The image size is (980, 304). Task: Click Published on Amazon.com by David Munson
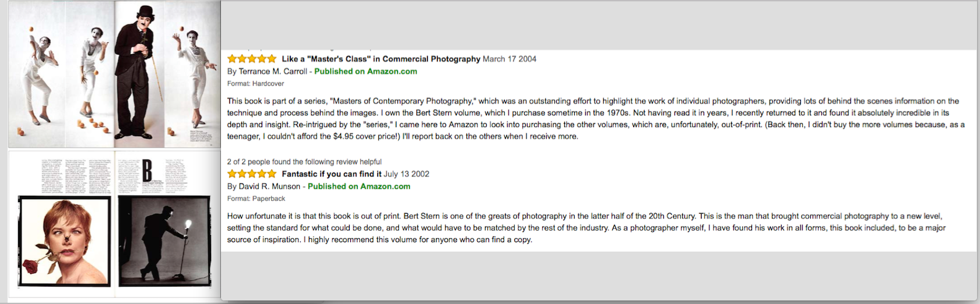point(359,186)
